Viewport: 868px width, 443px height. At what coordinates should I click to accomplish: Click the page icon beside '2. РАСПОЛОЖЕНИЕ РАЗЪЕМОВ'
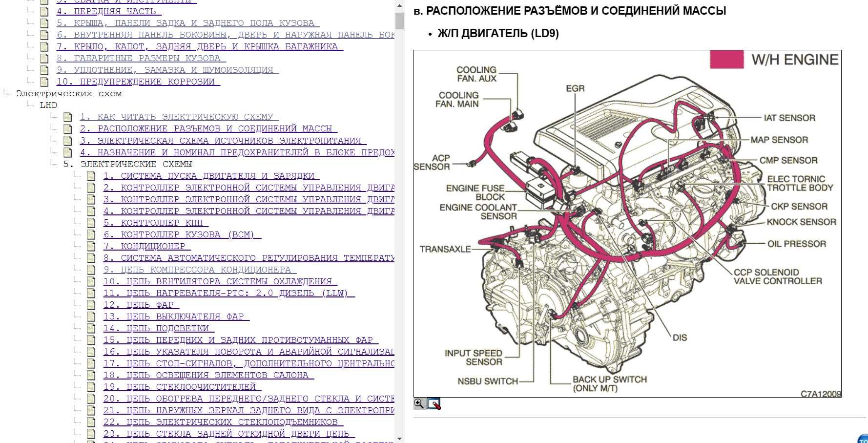(x=67, y=129)
